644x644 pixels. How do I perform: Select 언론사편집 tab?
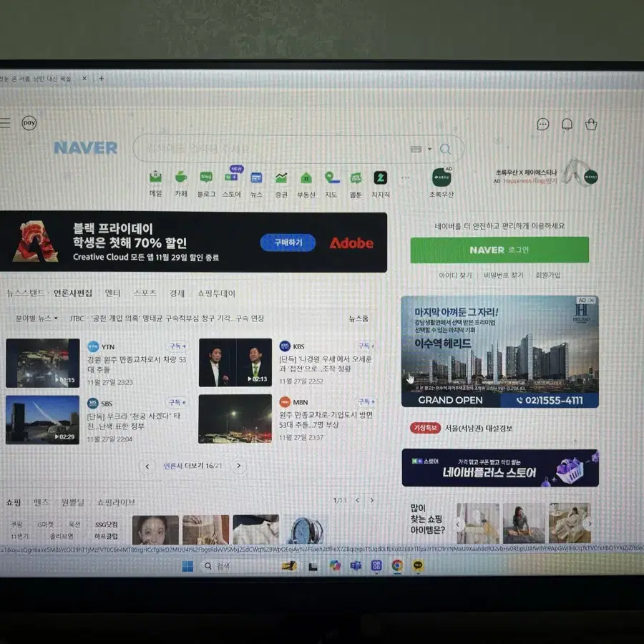73,293
